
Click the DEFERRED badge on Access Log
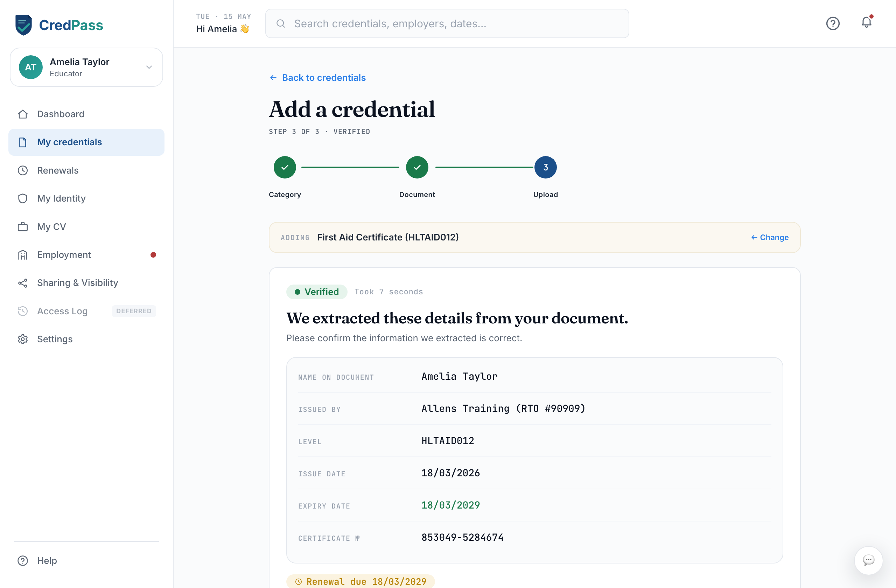click(x=134, y=311)
